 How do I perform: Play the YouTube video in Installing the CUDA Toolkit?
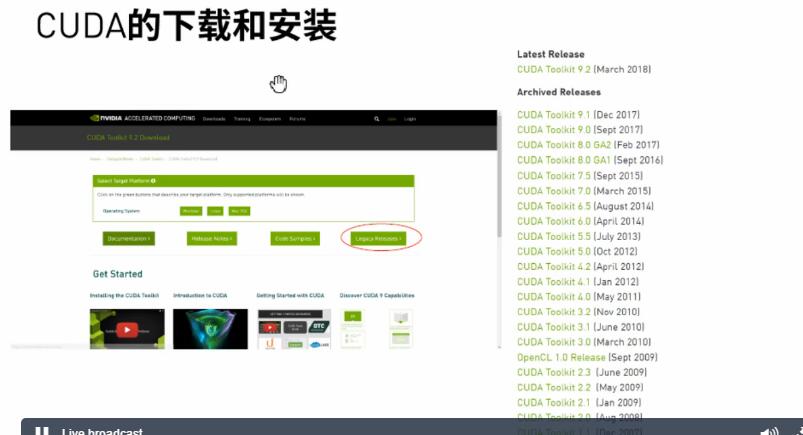tap(127, 328)
